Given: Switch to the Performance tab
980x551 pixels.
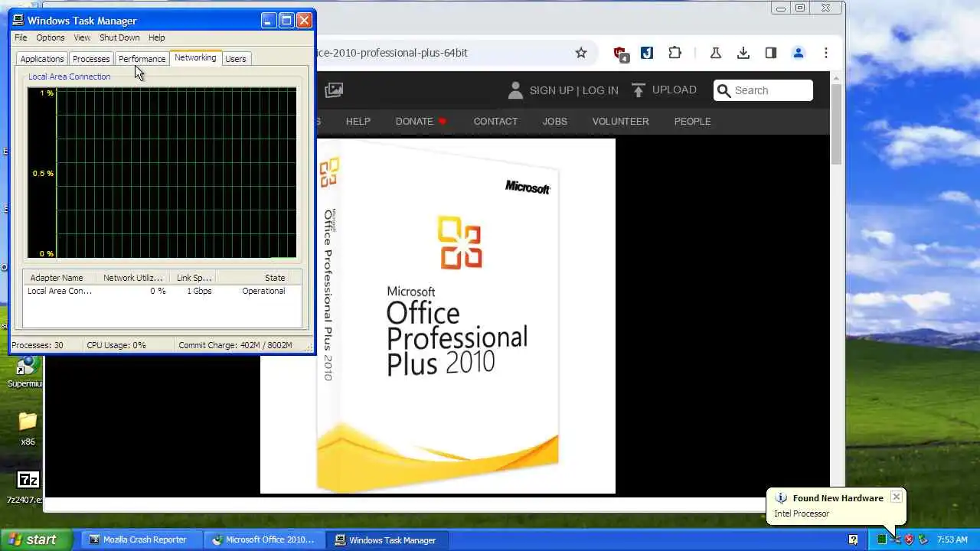Looking at the screenshot, I should [x=142, y=59].
